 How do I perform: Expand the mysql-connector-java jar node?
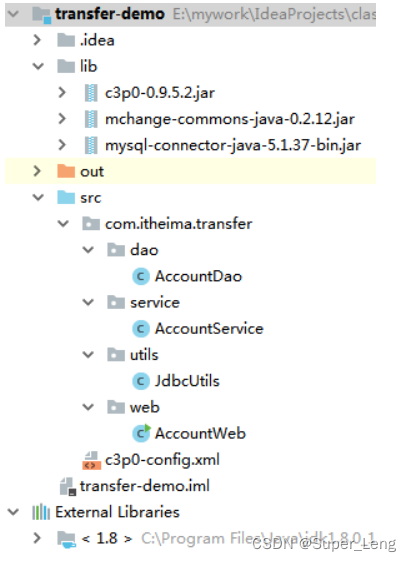(x=62, y=145)
